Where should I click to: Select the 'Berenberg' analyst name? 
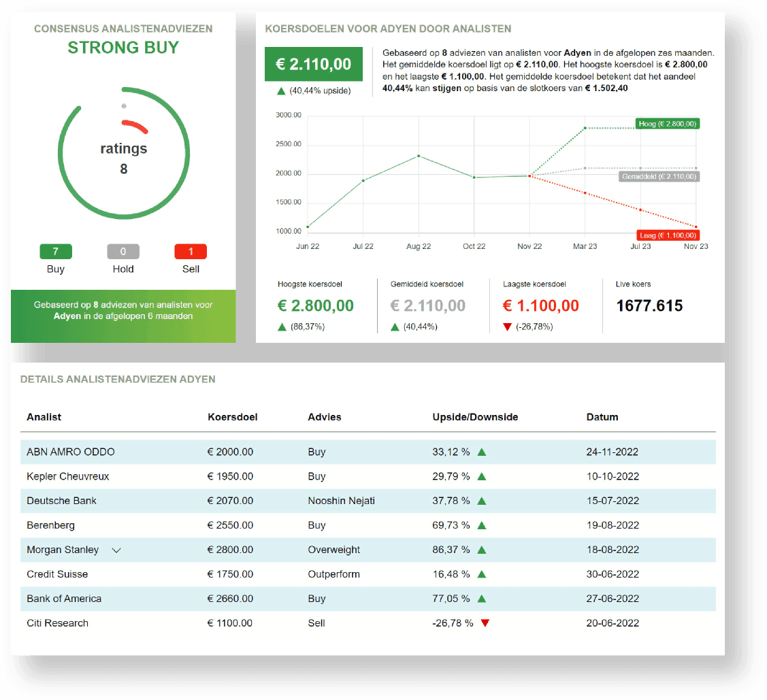(x=51, y=525)
